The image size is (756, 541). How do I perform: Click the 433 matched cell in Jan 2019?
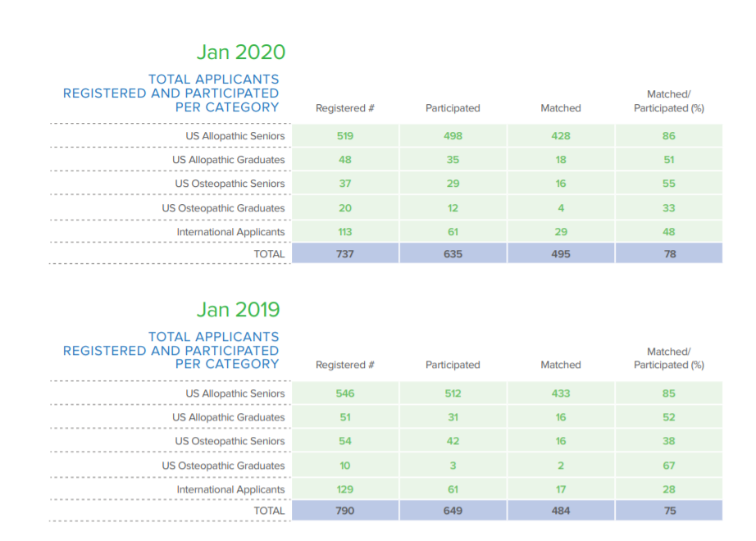[x=561, y=393]
